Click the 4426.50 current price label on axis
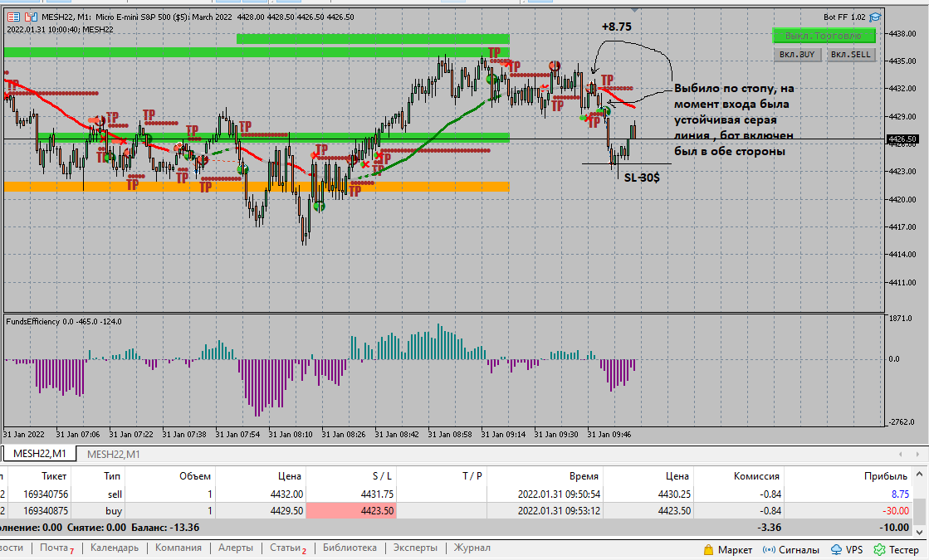The width and height of the screenshot is (929, 560). click(902, 139)
